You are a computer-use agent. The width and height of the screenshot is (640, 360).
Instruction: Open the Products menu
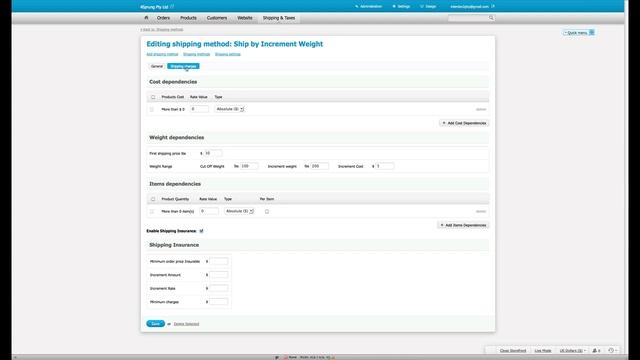pyautogui.click(x=188, y=18)
